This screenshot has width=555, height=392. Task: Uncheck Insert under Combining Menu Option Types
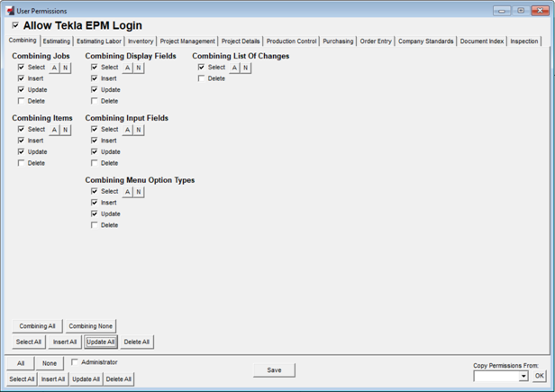[x=94, y=202]
